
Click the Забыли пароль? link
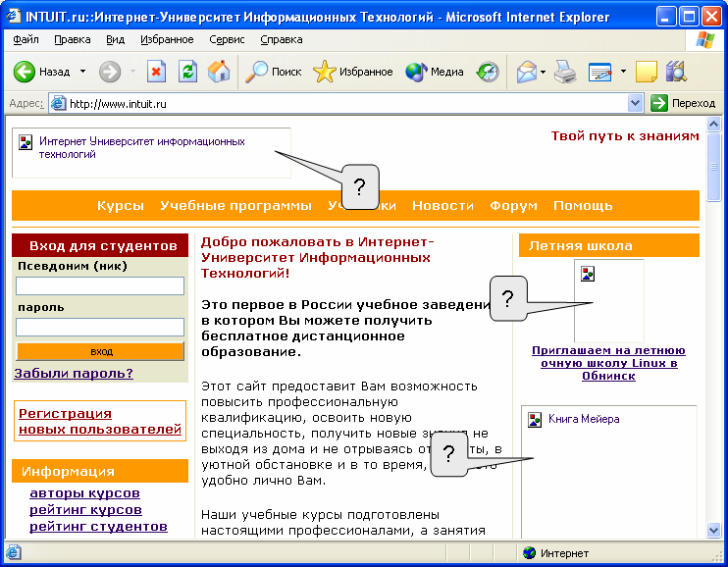(74, 374)
